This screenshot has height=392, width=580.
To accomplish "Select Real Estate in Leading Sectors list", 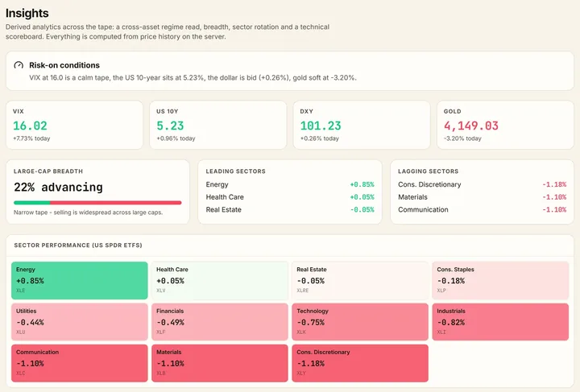I will point(223,209).
